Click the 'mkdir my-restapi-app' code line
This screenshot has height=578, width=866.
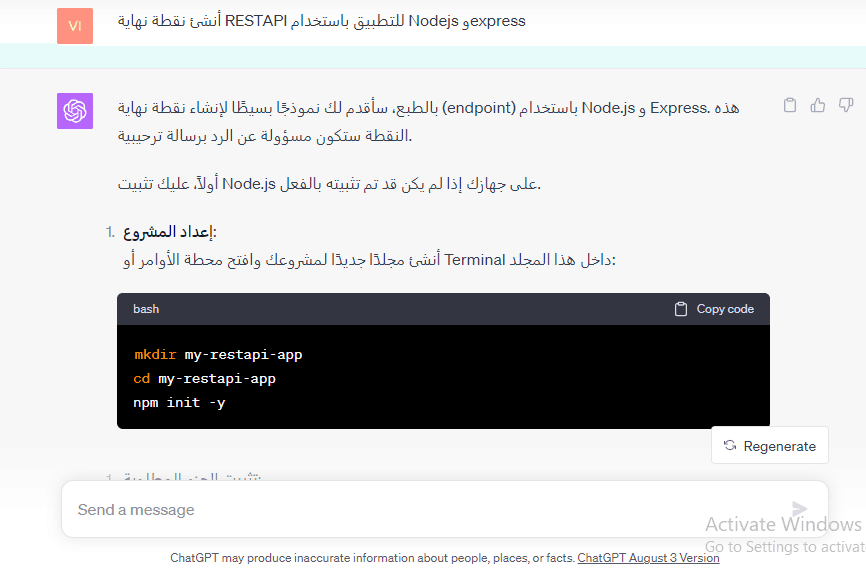point(218,354)
